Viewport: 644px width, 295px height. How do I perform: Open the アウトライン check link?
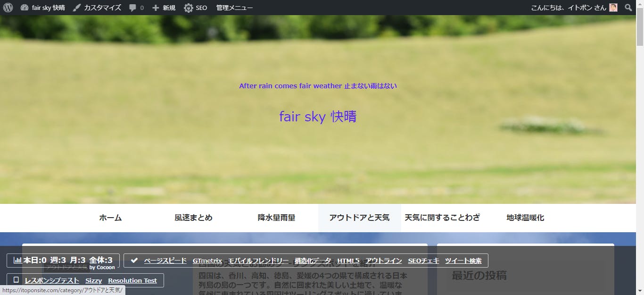[x=384, y=261]
